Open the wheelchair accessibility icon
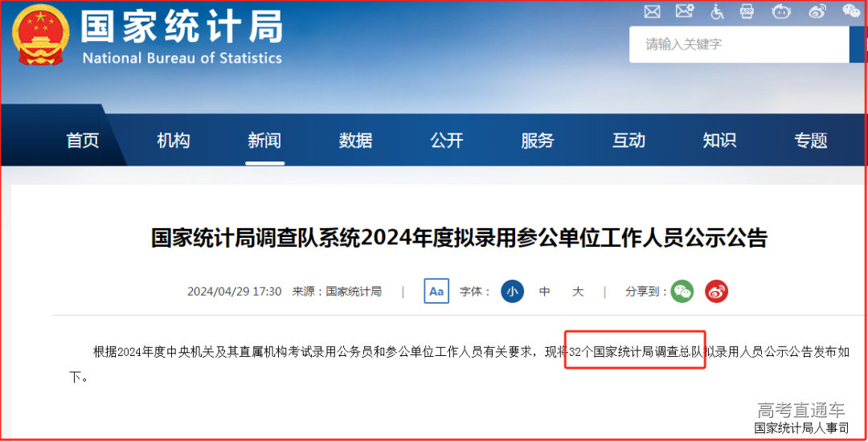868x442 pixels. pyautogui.click(x=717, y=11)
